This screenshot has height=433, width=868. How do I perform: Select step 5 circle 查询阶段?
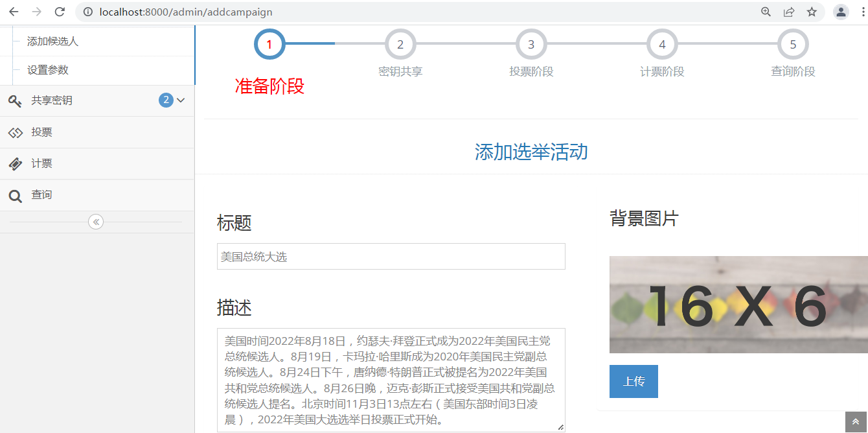coord(793,44)
